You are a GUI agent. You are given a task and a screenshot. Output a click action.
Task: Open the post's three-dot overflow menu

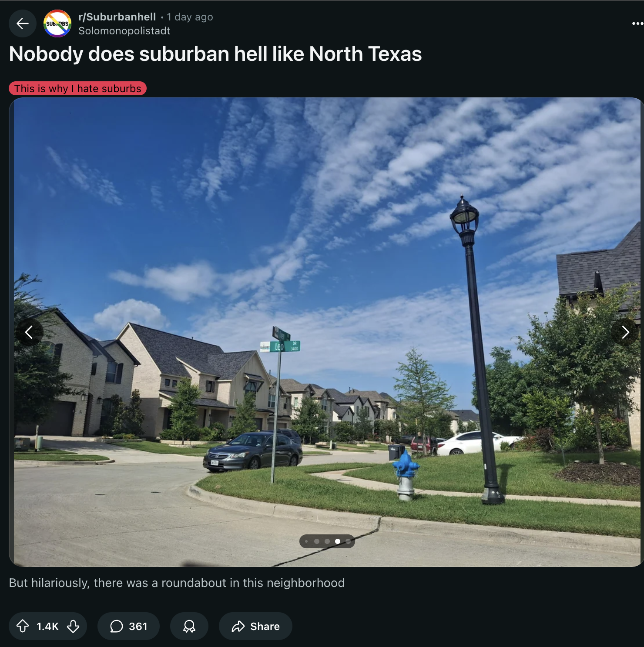637,23
